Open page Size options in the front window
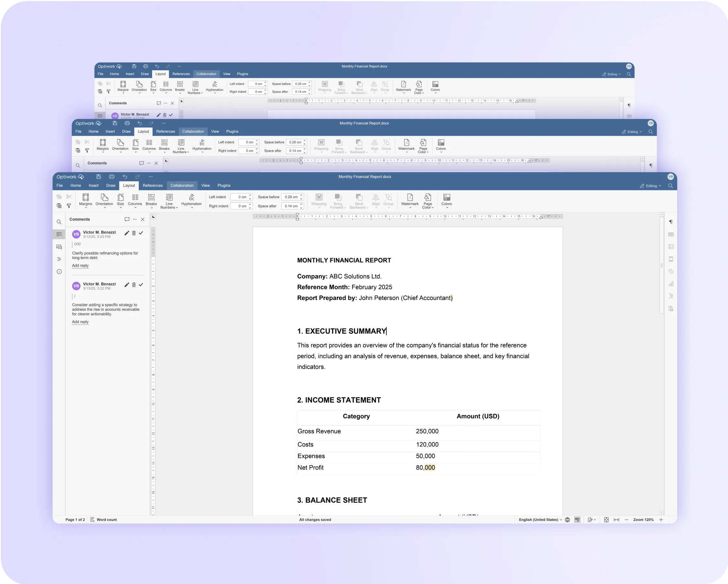Screen dimensions: 728x584 tap(121, 201)
